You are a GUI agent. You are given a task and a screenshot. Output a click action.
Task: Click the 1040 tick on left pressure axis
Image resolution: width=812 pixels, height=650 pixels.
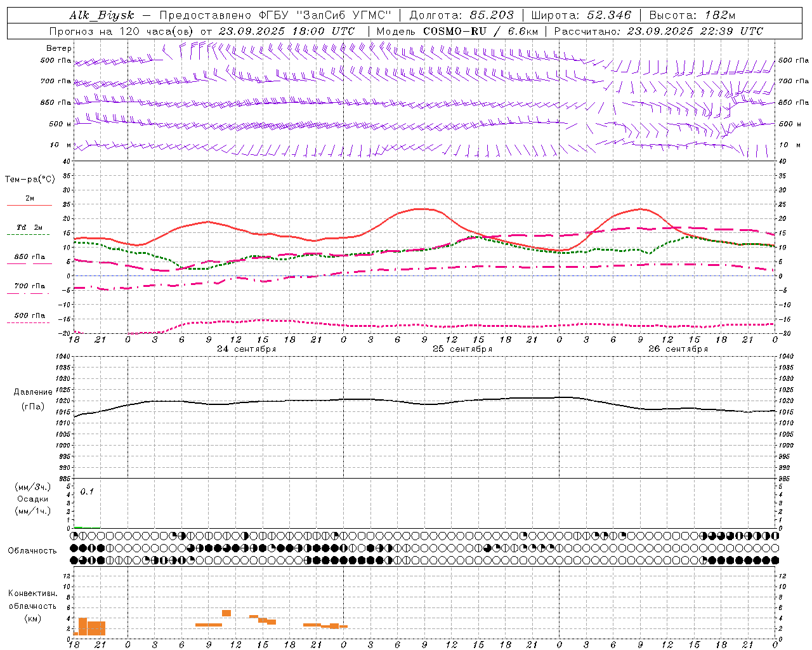(62, 357)
